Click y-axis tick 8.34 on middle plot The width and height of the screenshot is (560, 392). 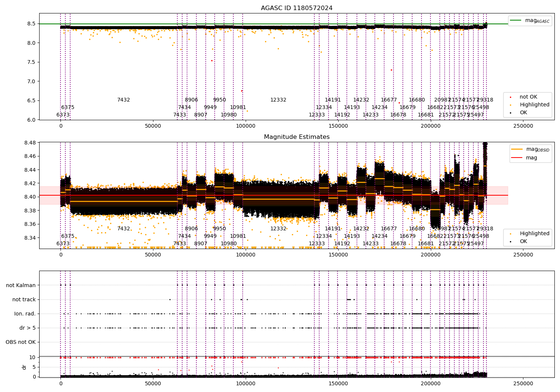coord(30,238)
